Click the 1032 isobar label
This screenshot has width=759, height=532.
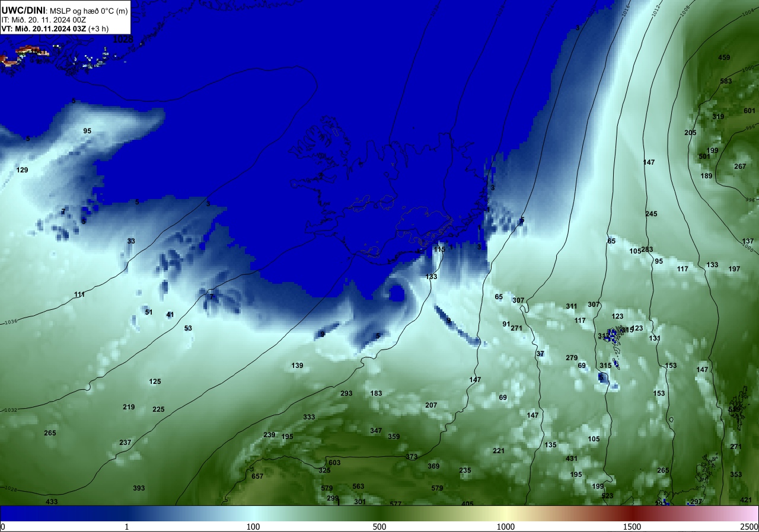coord(10,410)
